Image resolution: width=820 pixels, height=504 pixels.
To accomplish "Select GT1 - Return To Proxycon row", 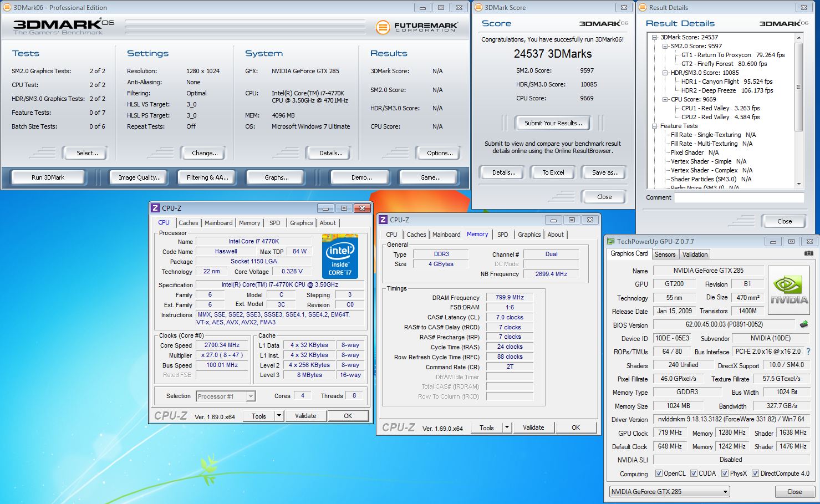I will pos(733,55).
